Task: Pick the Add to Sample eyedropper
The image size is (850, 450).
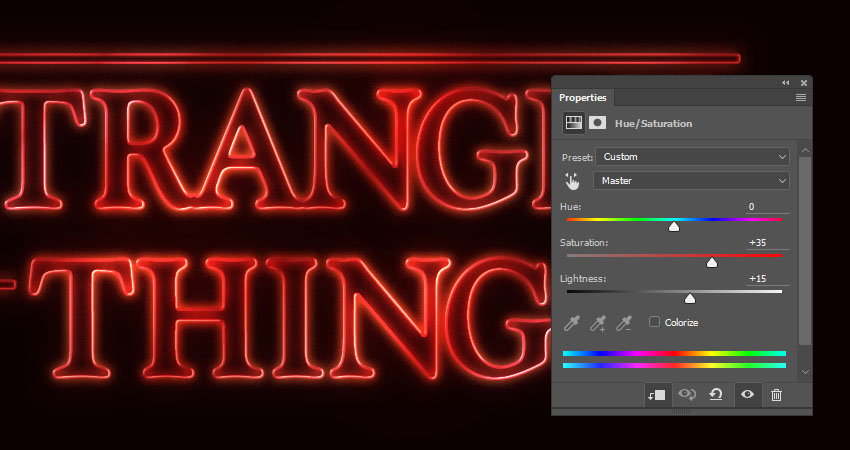Action: 598,323
